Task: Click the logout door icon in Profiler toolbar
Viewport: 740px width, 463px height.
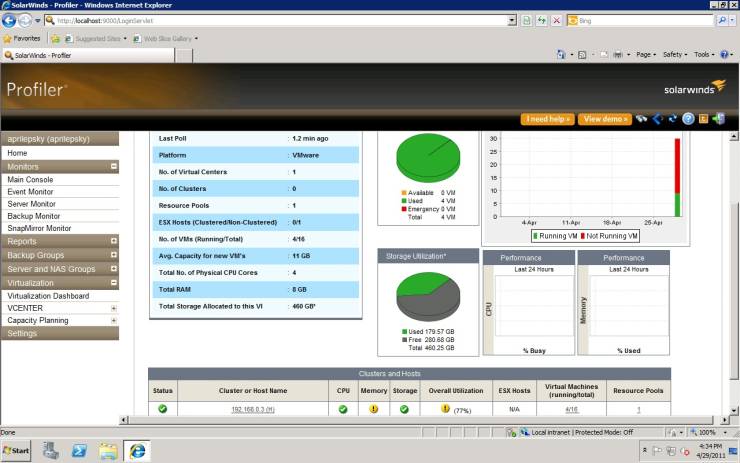Action: (x=719, y=119)
